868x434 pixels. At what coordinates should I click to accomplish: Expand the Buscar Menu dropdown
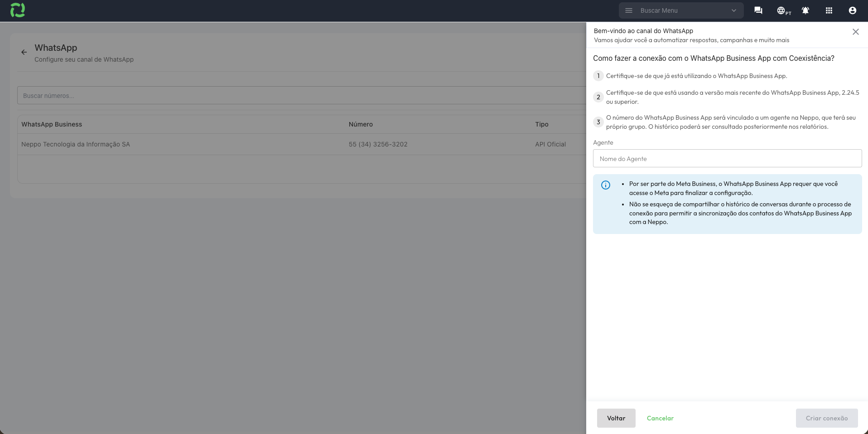734,10
